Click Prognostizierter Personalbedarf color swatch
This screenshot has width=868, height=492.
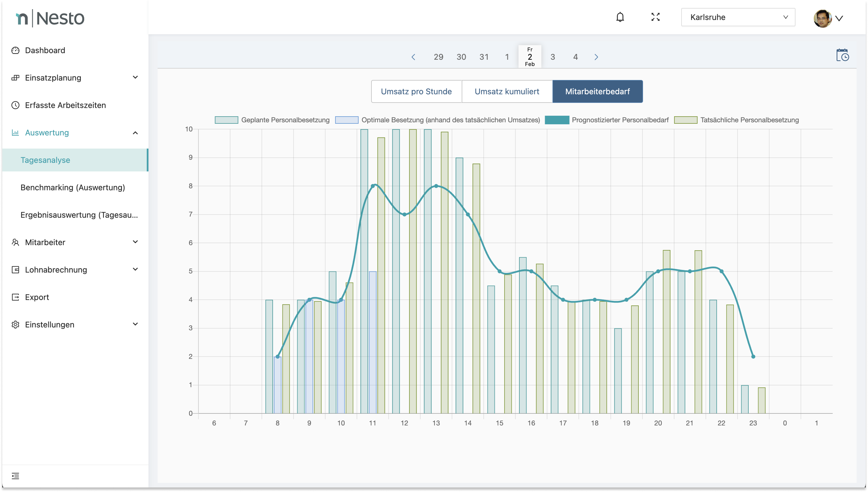[557, 120]
